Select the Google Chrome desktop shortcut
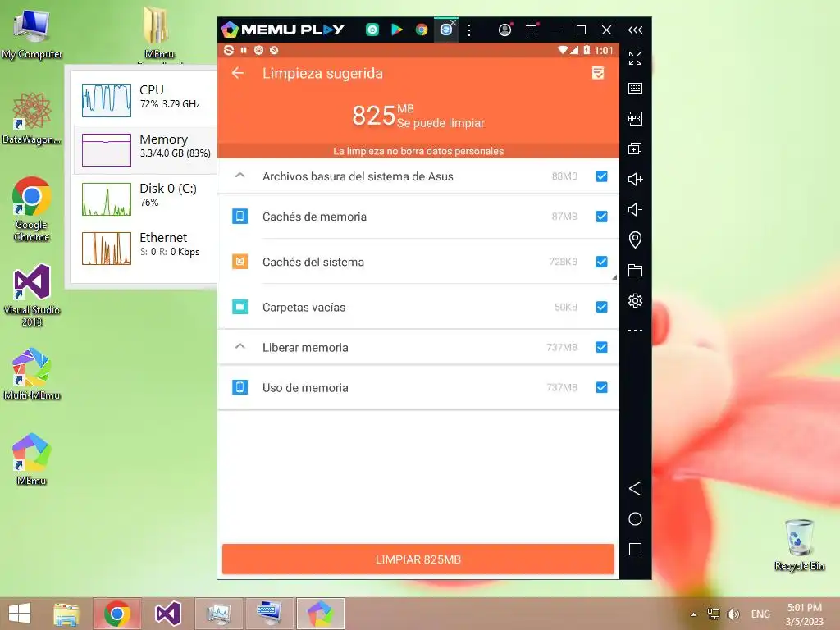840x630 pixels. point(32,209)
